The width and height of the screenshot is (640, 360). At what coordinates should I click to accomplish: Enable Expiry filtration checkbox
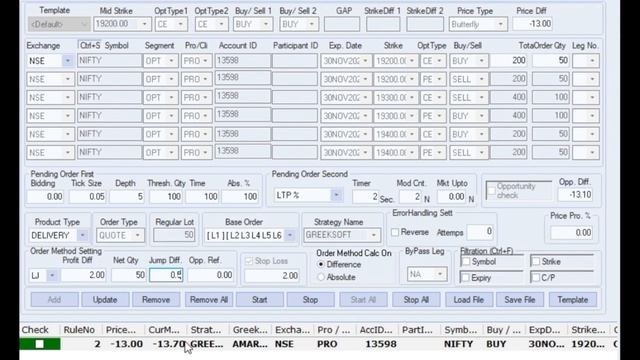[465, 278]
